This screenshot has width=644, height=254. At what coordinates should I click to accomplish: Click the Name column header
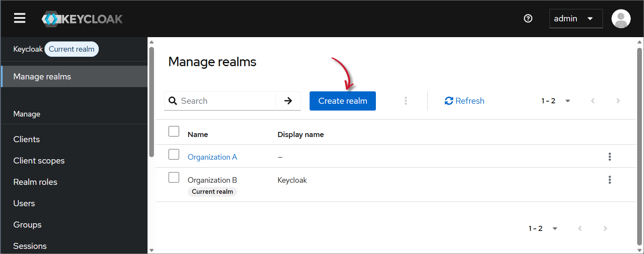click(x=198, y=134)
